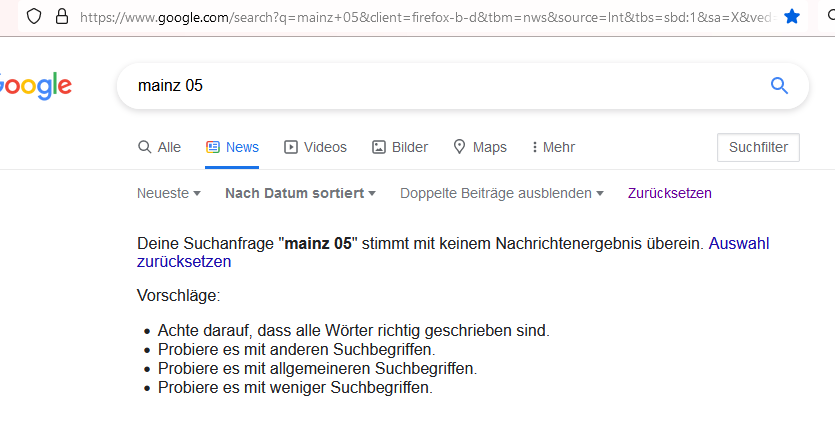This screenshot has width=835, height=429.
Task: Click the Vorschläge heading text
Action: tap(178, 295)
